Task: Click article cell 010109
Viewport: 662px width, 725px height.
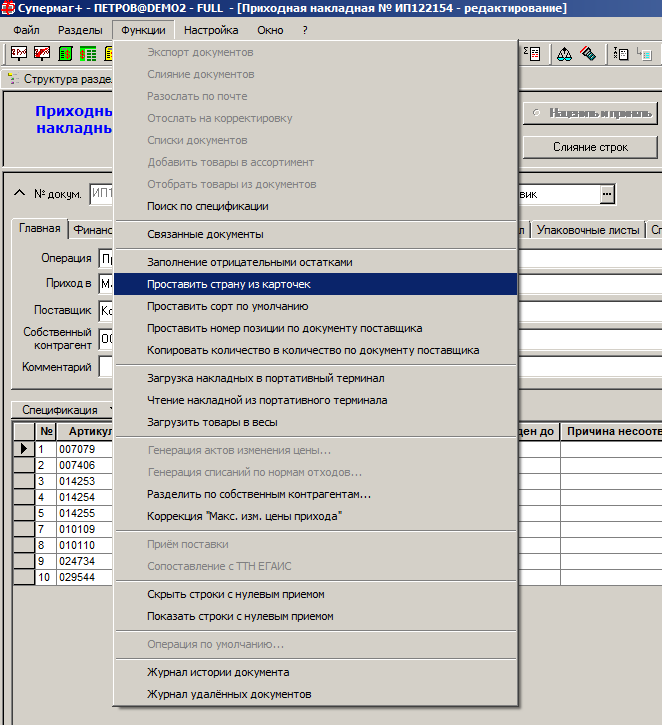Action: pos(85,529)
